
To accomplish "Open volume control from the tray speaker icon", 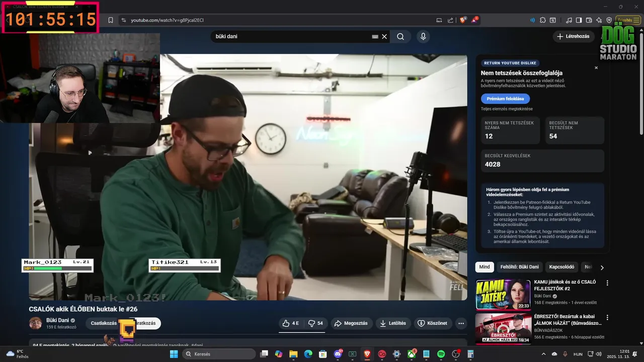I will (598, 354).
